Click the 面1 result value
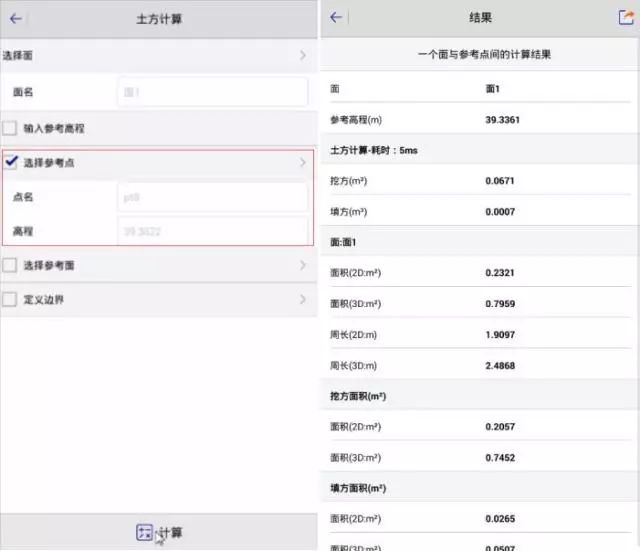The width and height of the screenshot is (640, 551). (492, 89)
